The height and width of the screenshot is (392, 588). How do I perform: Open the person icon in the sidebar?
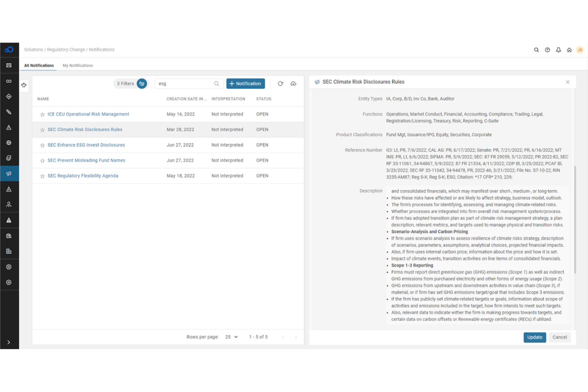9,205
